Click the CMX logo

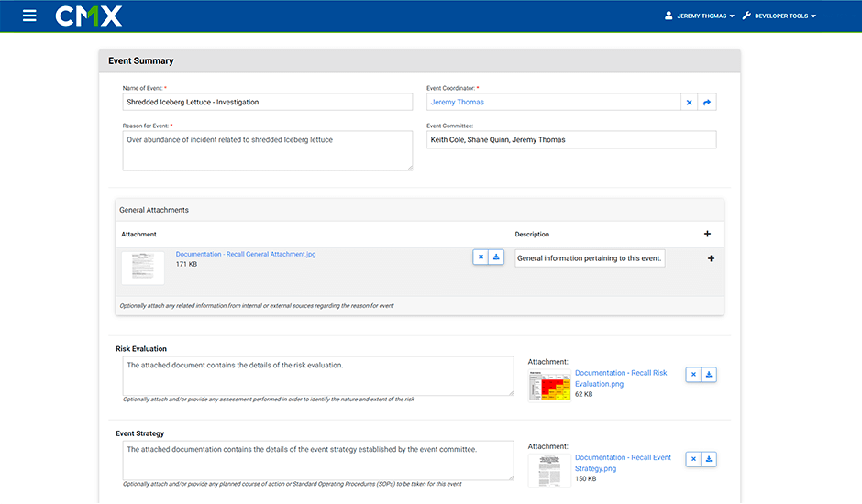(x=89, y=16)
